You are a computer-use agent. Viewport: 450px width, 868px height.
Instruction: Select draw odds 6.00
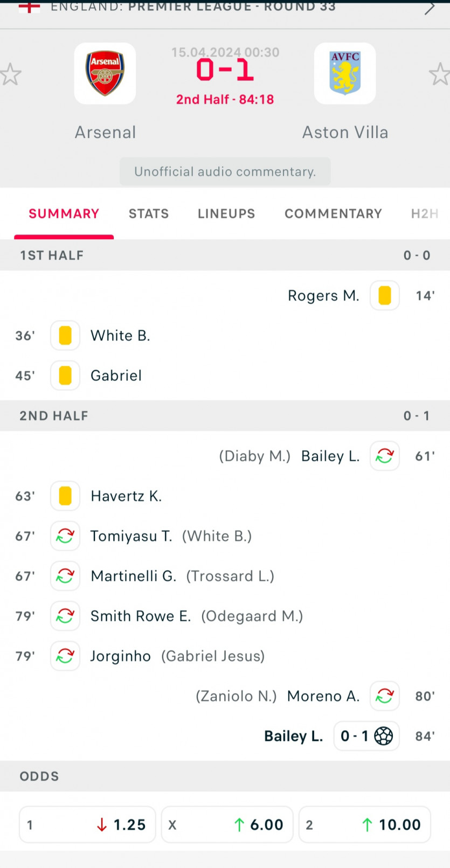[227, 825]
